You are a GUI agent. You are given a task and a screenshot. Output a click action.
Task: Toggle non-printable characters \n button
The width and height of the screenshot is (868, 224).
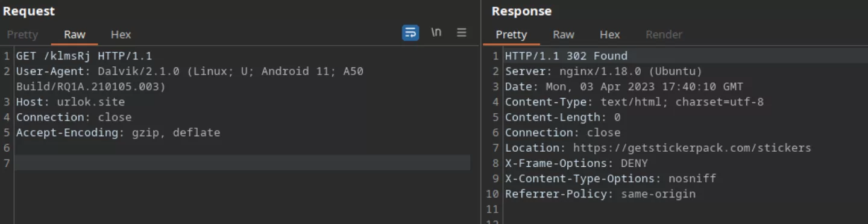pyautogui.click(x=436, y=33)
